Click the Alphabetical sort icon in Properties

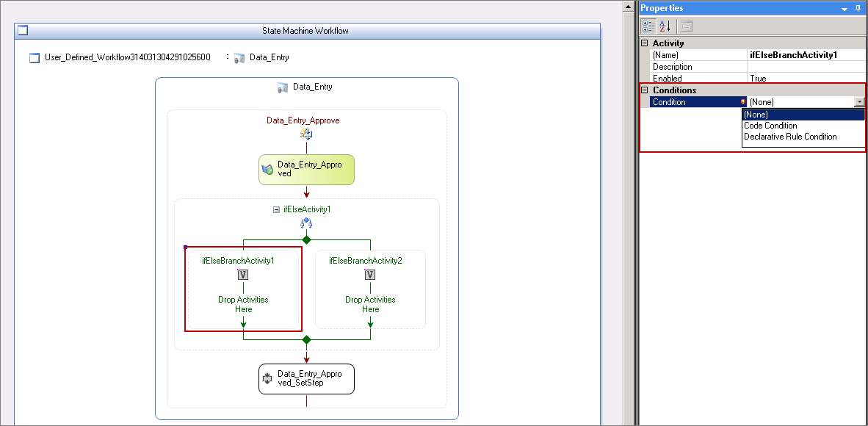[x=665, y=26]
